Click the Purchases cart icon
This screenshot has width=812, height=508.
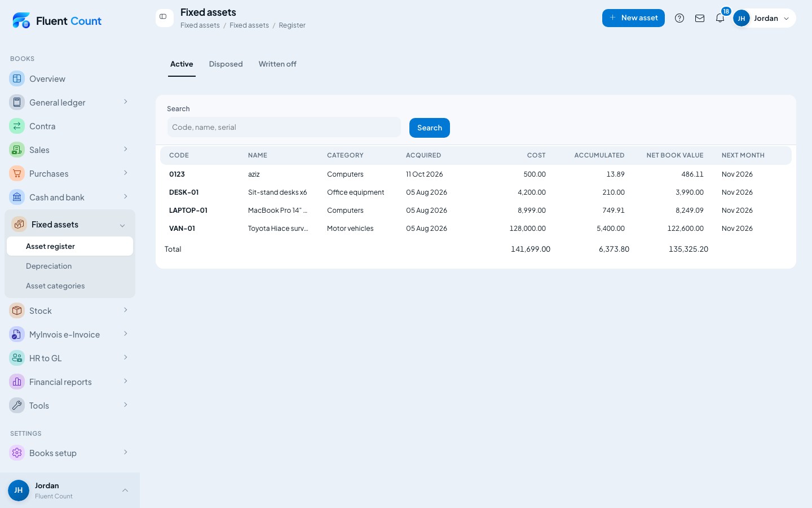[17, 173]
